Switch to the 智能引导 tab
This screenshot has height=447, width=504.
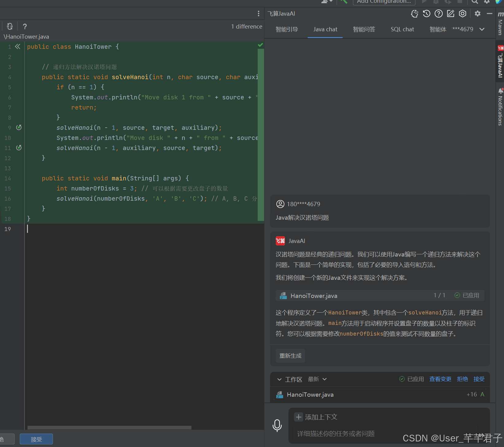[287, 29]
